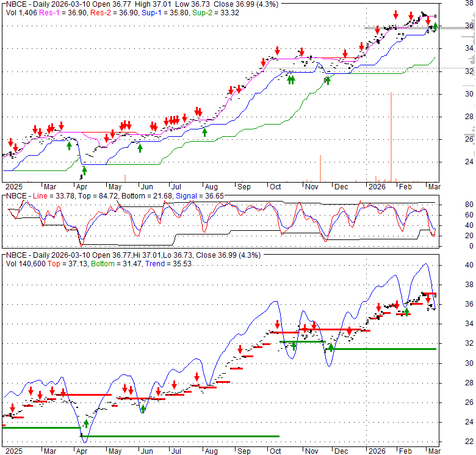476x455 pixels.
Task: Click the green buy arrow in August on the top chart
Action: tap(204, 131)
